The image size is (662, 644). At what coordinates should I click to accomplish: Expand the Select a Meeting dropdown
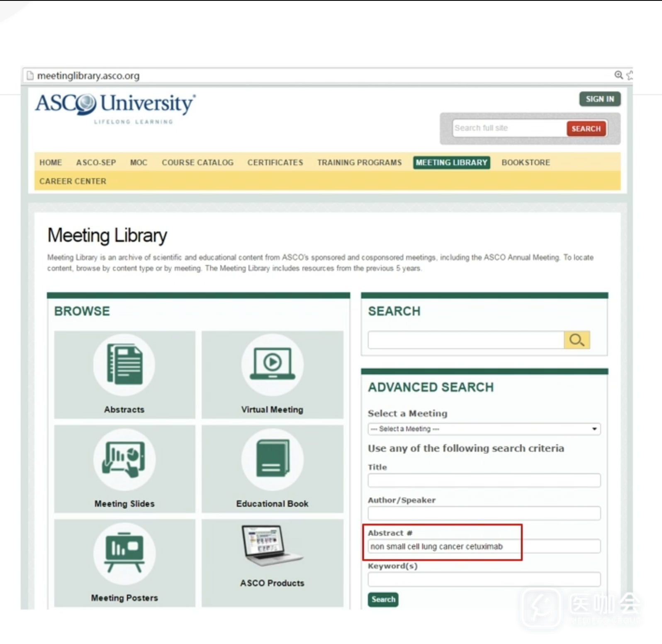click(484, 429)
